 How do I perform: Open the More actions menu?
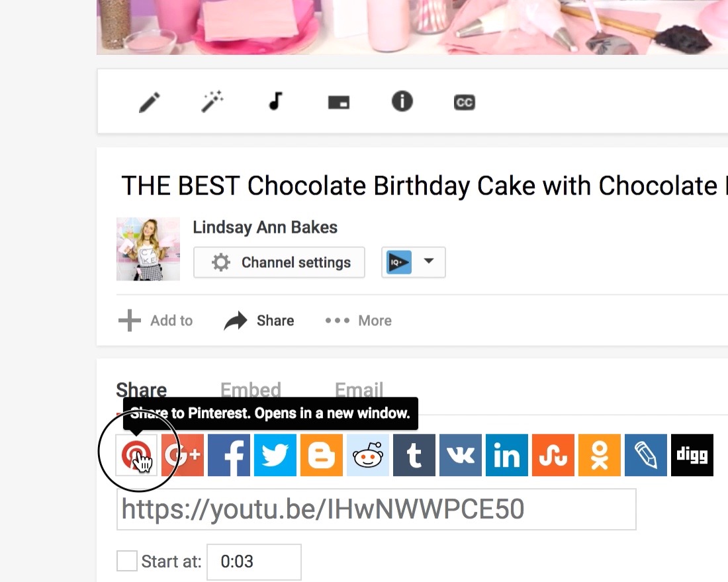click(359, 321)
